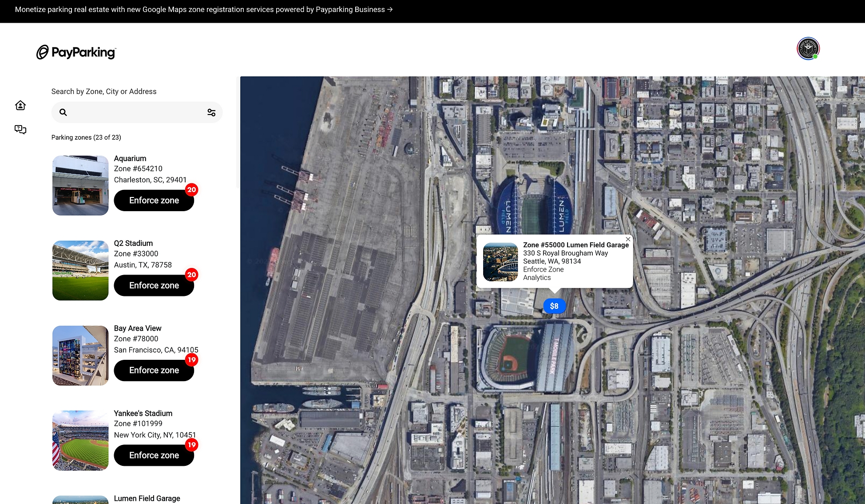
Task: Click the PayParking logo
Action: click(x=76, y=52)
